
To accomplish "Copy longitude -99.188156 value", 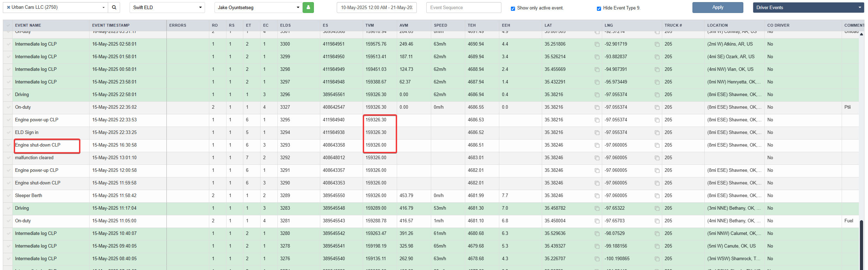I will (x=657, y=246).
